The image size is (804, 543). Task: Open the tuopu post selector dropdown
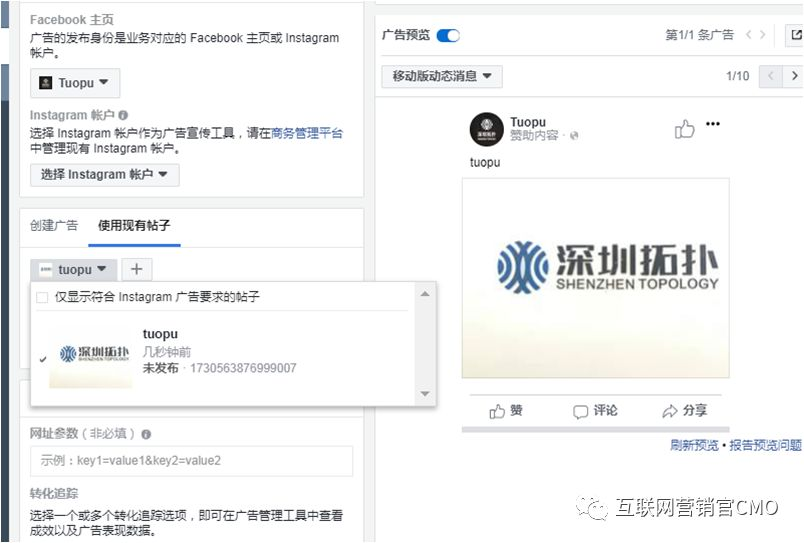click(x=73, y=270)
